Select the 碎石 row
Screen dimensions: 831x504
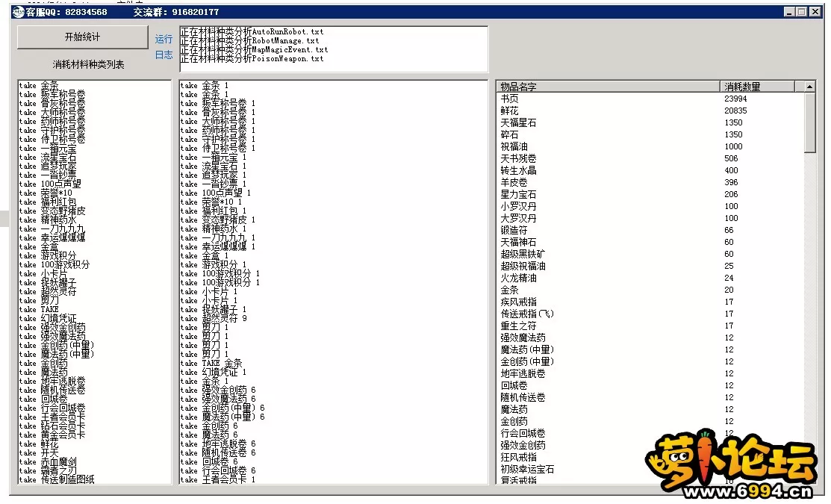[x=650, y=134]
